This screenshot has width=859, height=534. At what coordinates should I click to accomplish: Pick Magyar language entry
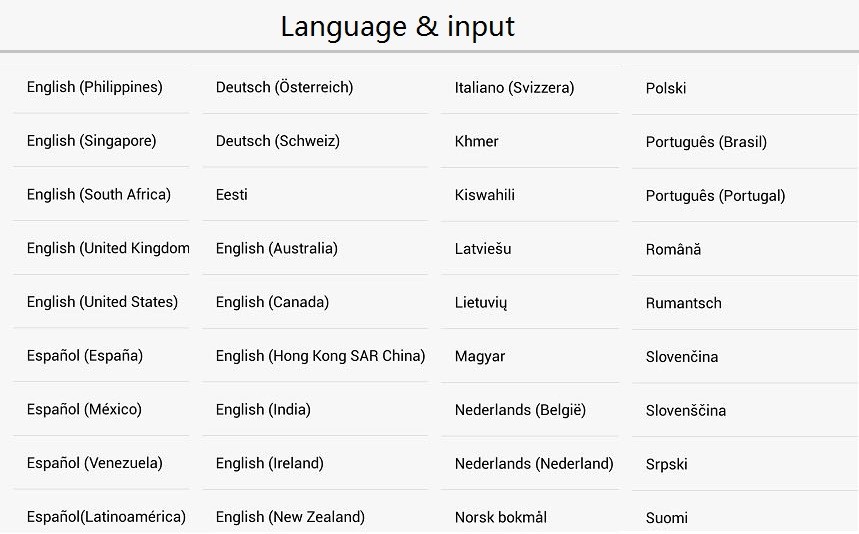click(480, 357)
